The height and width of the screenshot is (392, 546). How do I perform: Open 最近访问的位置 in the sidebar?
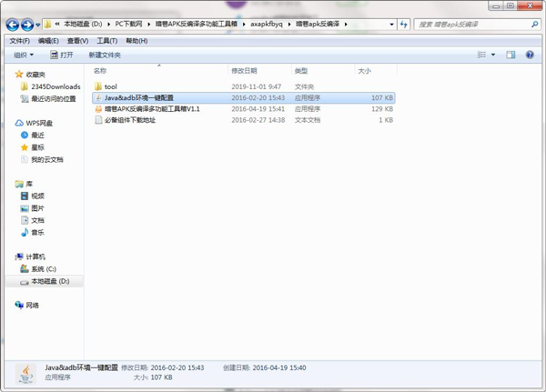pyautogui.click(x=54, y=99)
